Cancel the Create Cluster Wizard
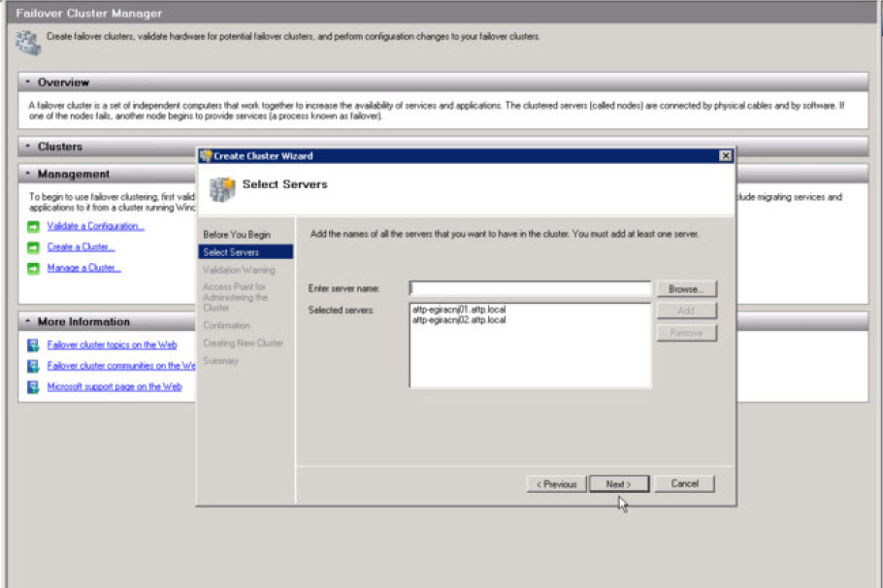 point(685,484)
